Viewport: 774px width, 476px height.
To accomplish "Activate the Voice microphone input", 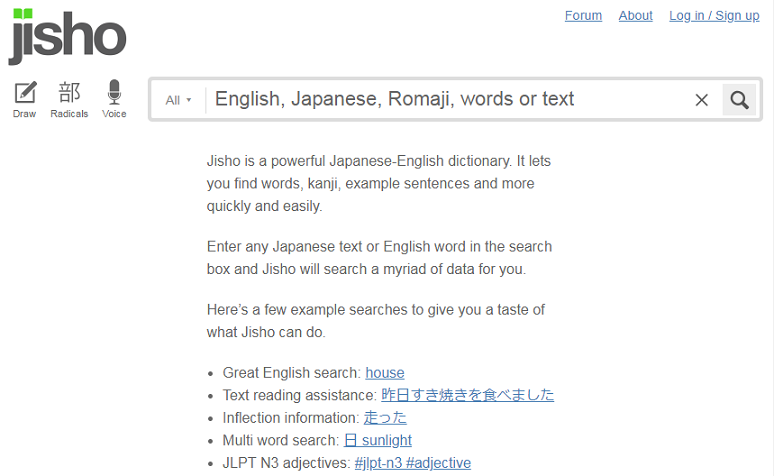I will coord(114,99).
